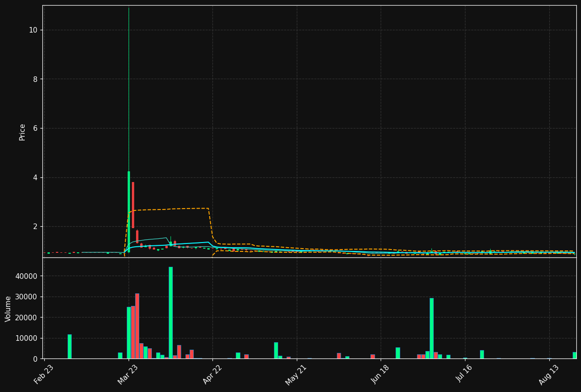Click the volume tick label 20000
This screenshot has width=581, height=392.
[x=27, y=318]
